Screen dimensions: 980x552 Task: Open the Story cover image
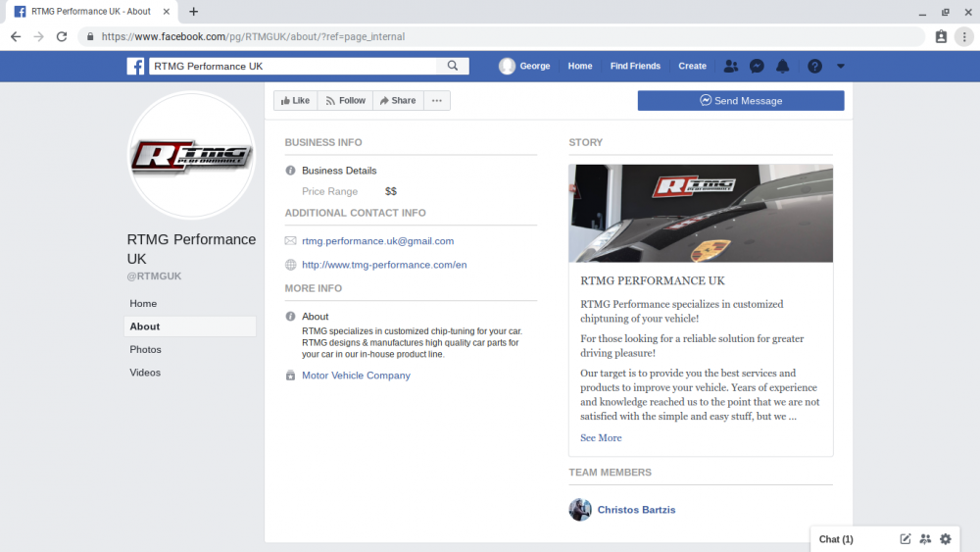(701, 213)
